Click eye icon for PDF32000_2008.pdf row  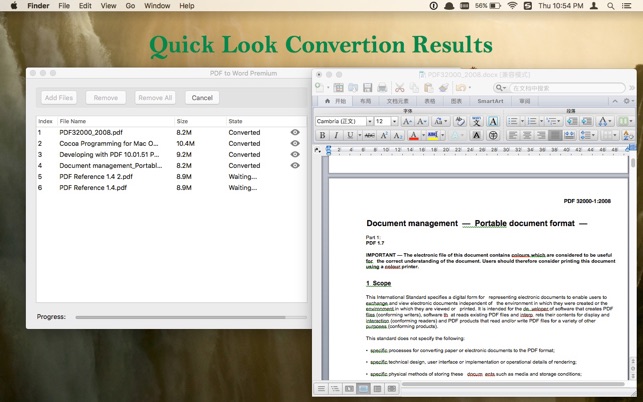click(x=295, y=132)
